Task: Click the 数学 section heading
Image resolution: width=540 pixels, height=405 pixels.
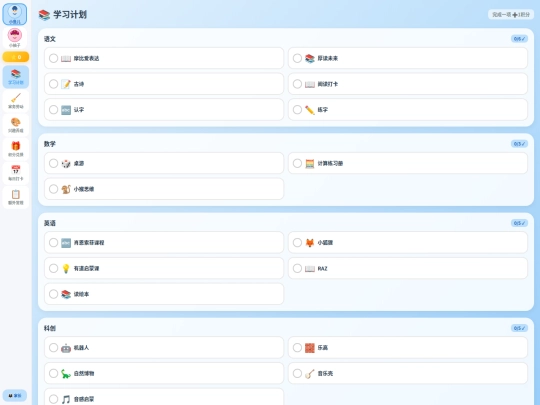Action: pos(50,144)
